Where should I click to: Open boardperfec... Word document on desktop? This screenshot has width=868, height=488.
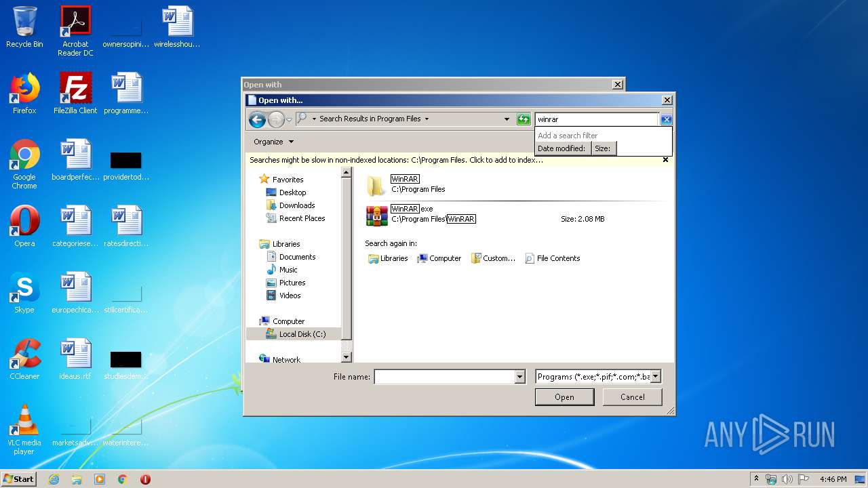[x=75, y=160]
